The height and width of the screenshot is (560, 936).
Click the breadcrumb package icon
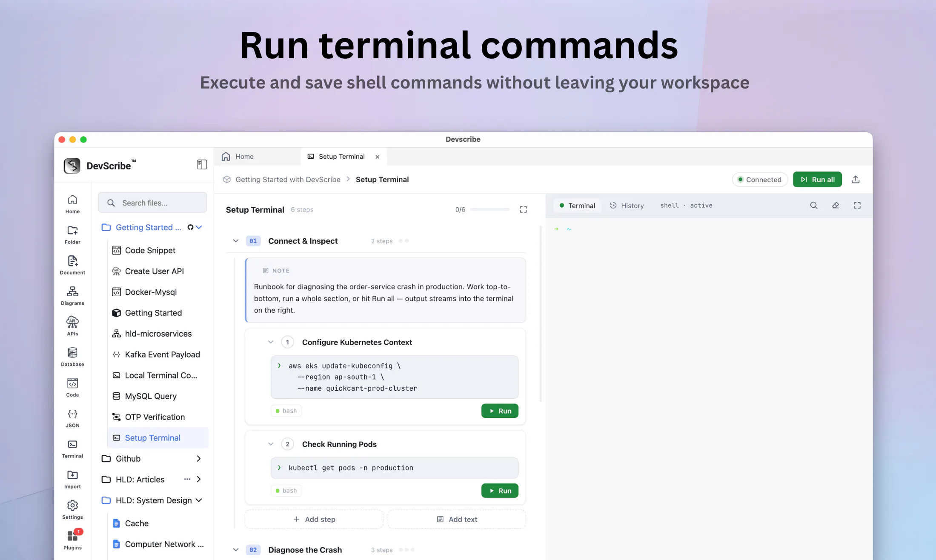tap(227, 180)
